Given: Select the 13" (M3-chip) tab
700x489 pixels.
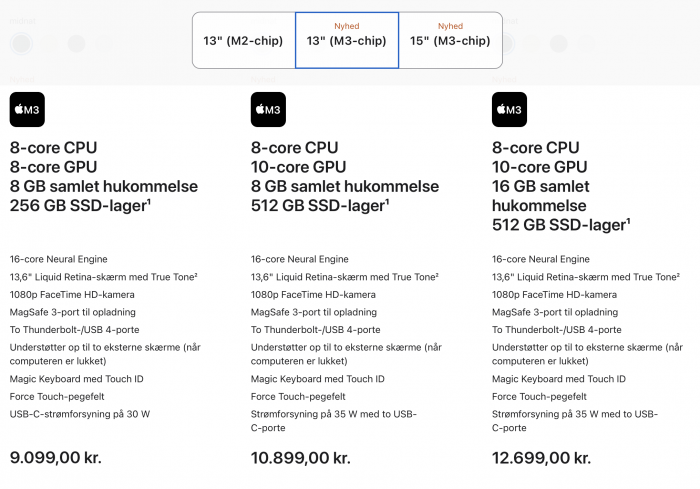Looking at the screenshot, I should coord(347,40).
